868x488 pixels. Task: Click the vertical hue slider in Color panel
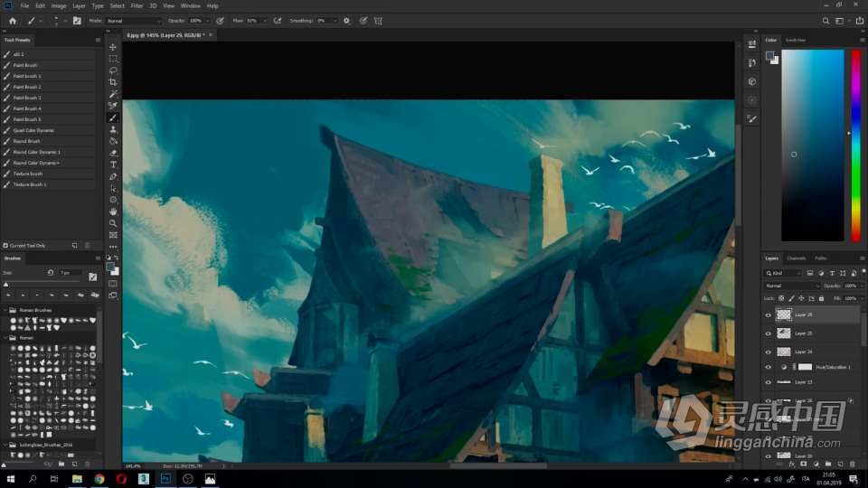coord(856,145)
